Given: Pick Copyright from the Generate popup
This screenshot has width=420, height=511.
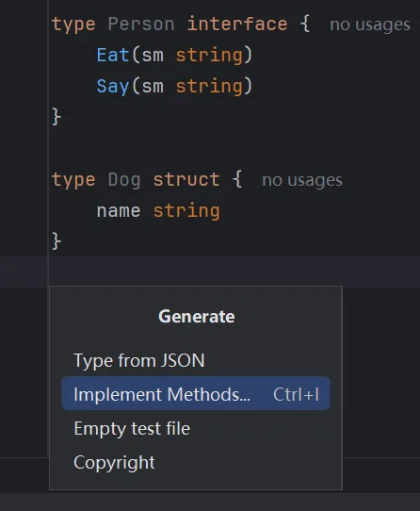Looking at the screenshot, I should point(196,462).
